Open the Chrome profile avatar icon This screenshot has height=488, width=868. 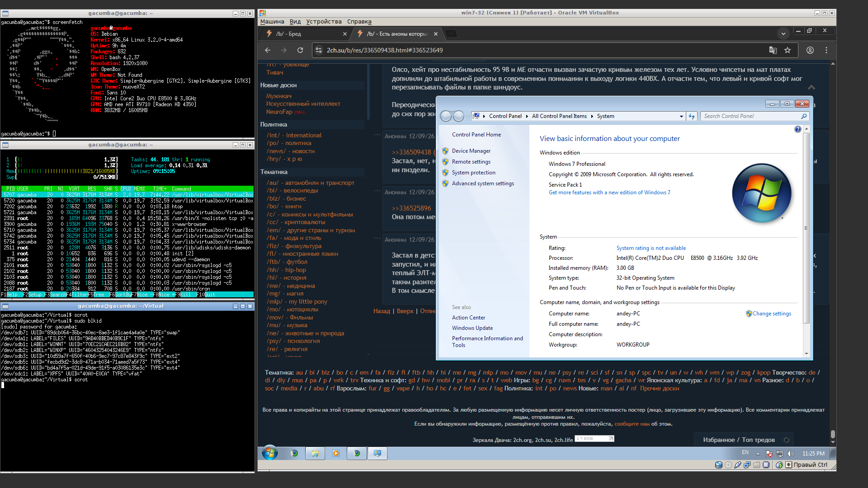coord(810,50)
